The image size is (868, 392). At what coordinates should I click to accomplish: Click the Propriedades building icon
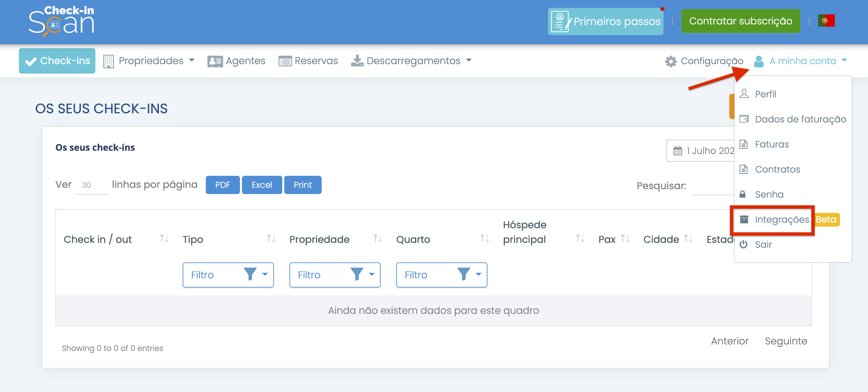click(x=108, y=61)
